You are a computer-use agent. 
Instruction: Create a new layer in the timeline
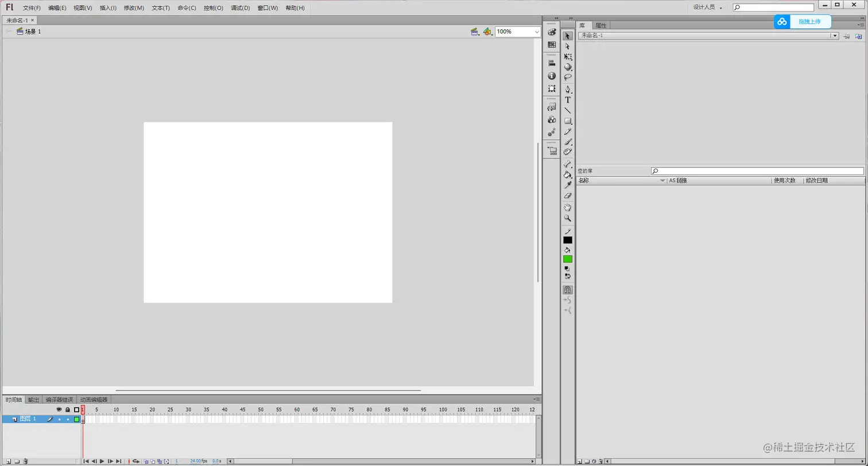(x=8, y=461)
